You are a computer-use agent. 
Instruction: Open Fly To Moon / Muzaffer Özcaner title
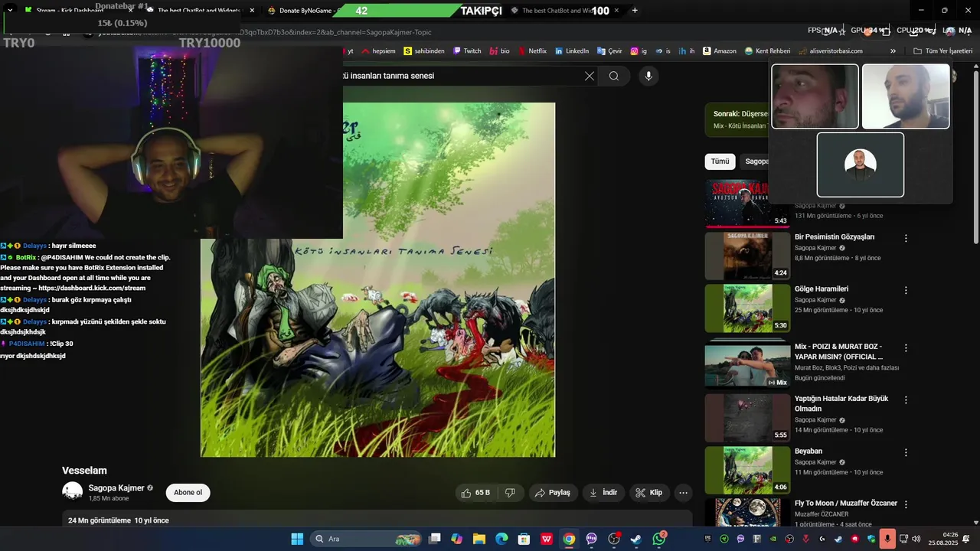coord(846,504)
